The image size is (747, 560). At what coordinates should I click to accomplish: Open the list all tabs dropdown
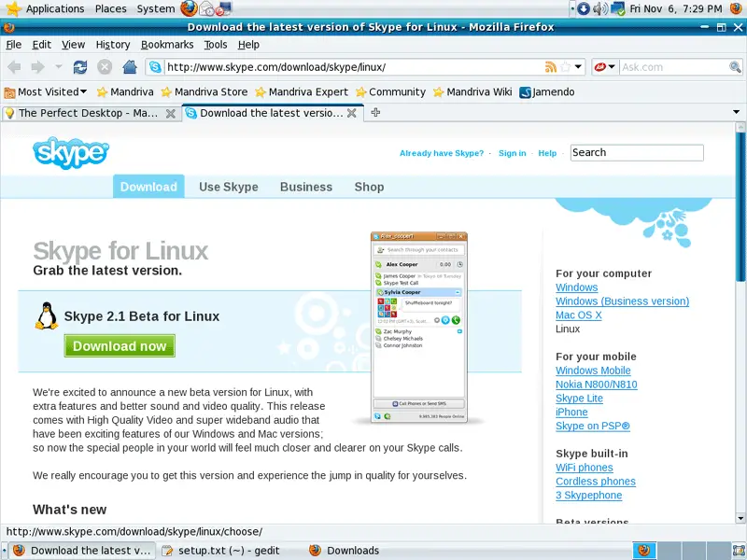(736, 112)
